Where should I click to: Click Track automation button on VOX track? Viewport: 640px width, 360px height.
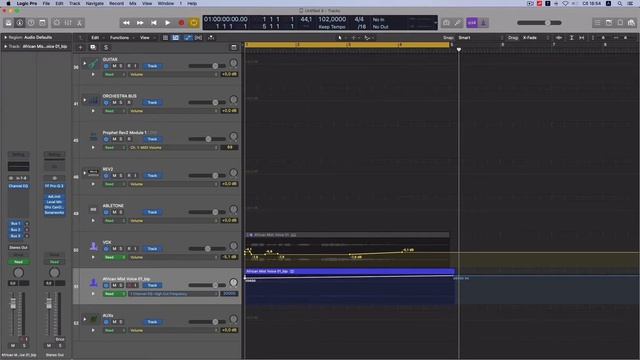coord(152,249)
